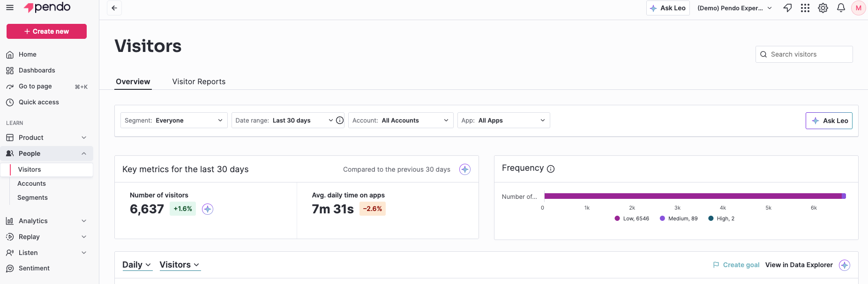The image size is (868, 284).
Task: Open the Daily interval dropdown
Action: pos(137,265)
